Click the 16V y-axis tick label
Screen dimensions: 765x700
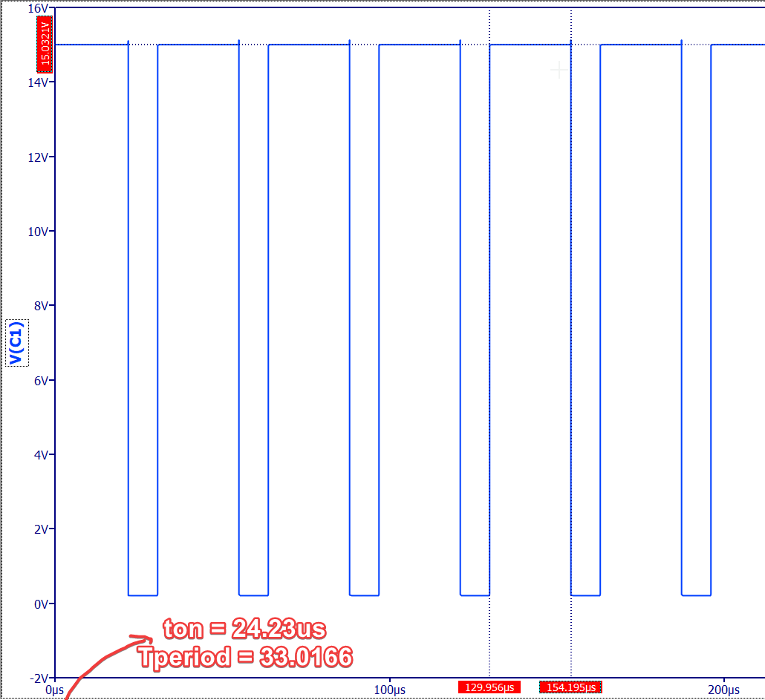(x=37, y=8)
